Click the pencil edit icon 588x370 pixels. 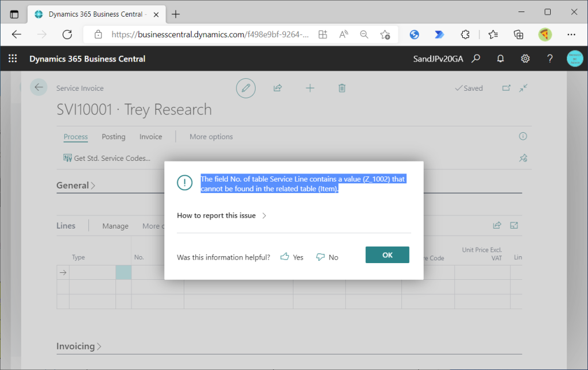point(246,88)
